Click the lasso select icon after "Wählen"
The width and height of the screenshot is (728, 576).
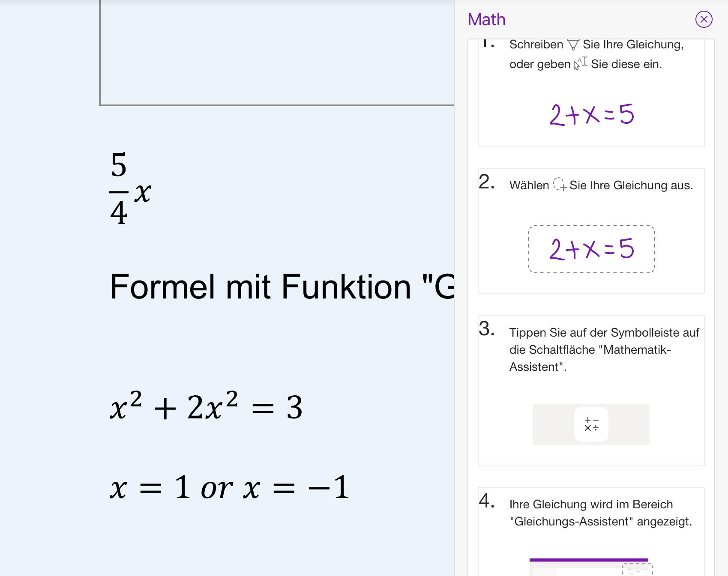(560, 185)
